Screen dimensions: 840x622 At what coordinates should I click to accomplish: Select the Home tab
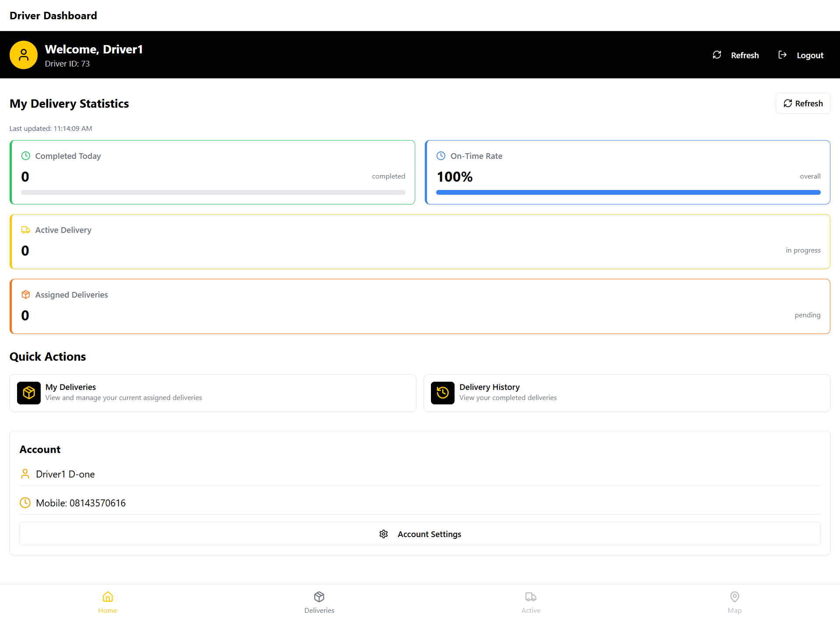[x=108, y=602]
